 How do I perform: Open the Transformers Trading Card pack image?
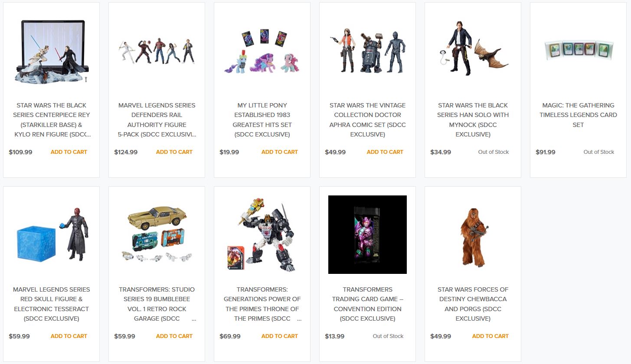(367, 235)
